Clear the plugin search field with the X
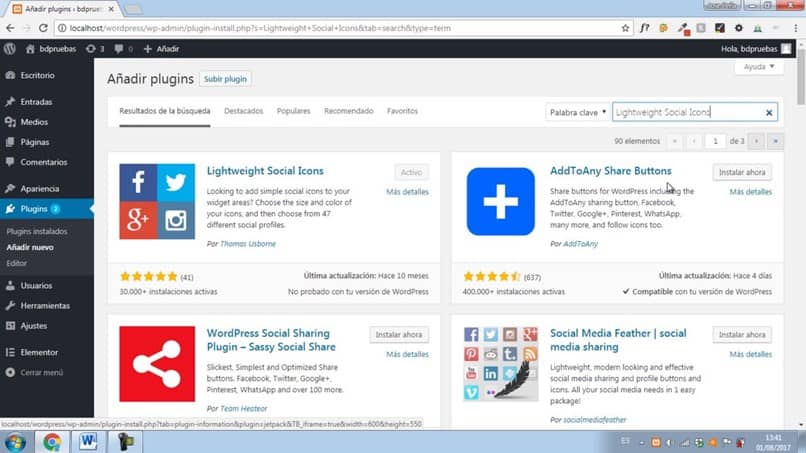806x453 pixels. [769, 113]
